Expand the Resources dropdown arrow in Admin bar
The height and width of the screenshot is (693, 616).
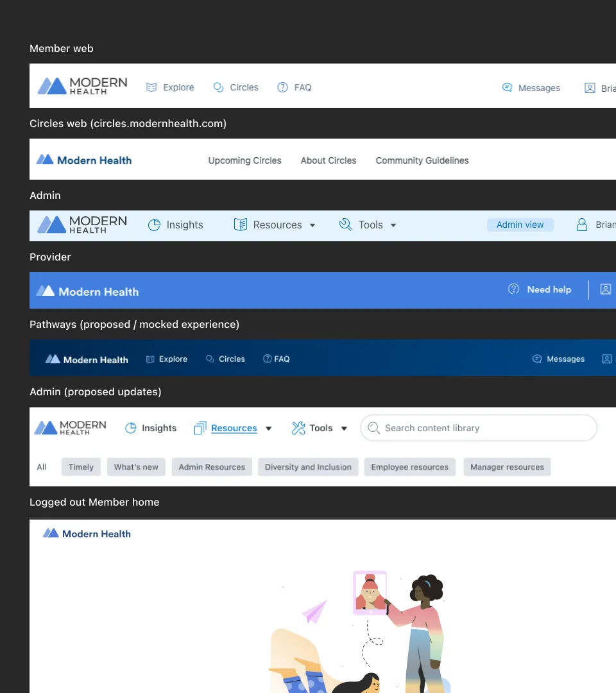[312, 225]
